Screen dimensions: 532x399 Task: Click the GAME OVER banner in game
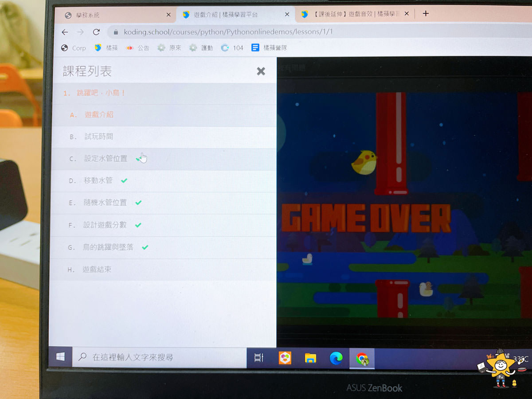[366, 219]
